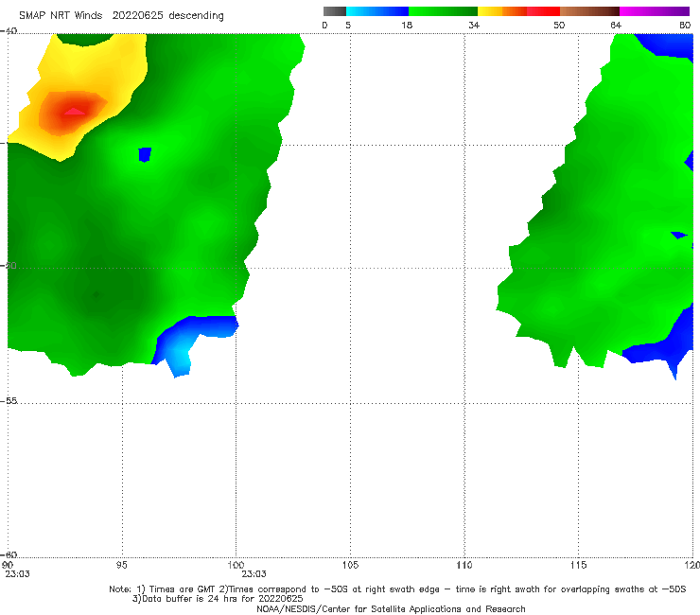The width and height of the screenshot is (700, 615).
Task: Click the colorbar label '34'
Action: tap(474, 25)
